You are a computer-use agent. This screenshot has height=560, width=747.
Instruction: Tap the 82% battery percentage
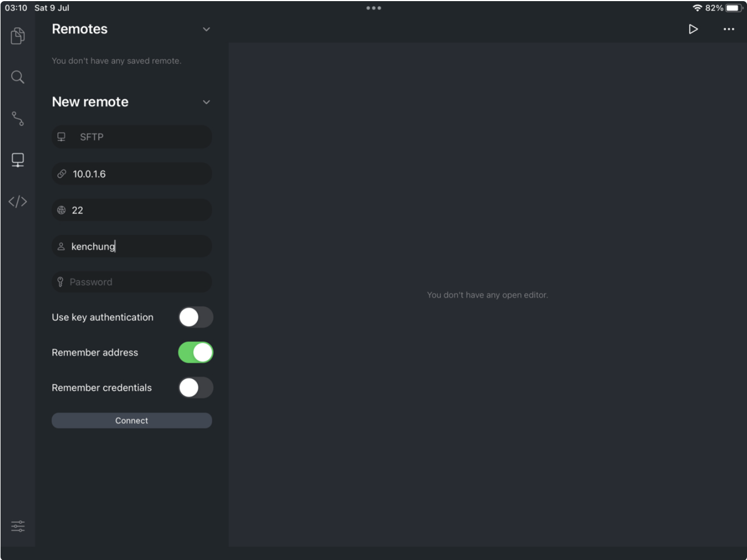(x=714, y=8)
